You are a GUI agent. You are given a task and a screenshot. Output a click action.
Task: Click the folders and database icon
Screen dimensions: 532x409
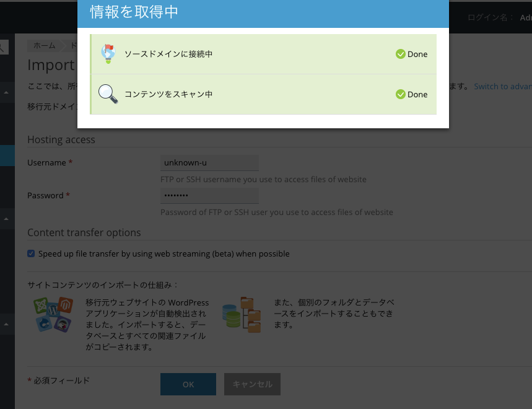(242, 315)
